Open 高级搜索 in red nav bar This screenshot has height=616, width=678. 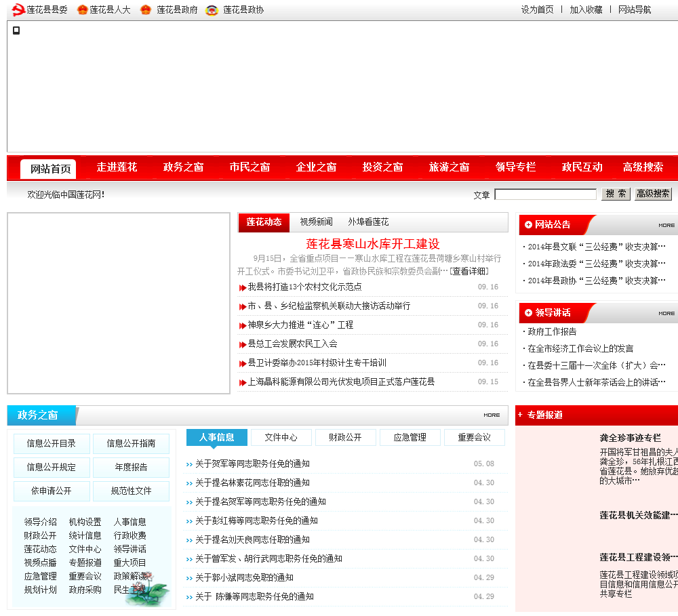tap(643, 167)
